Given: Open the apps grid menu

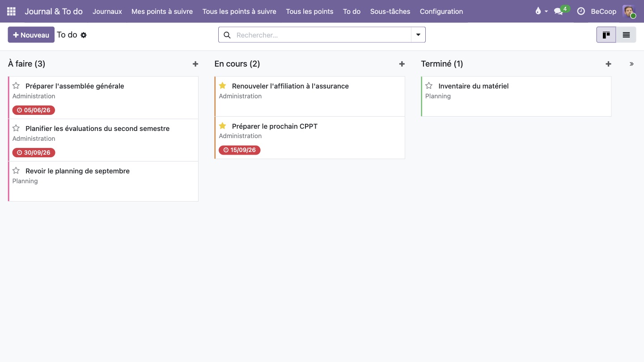Looking at the screenshot, I should pyautogui.click(x=11, y=11).
